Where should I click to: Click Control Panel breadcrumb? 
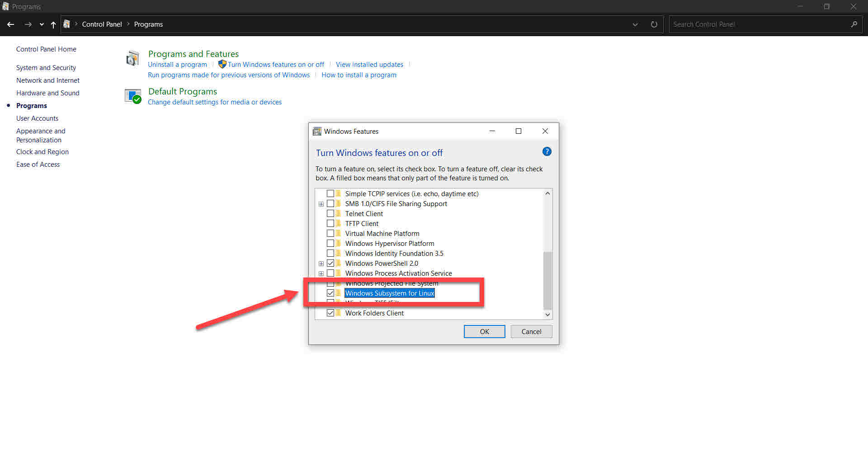tap(102, 24)
